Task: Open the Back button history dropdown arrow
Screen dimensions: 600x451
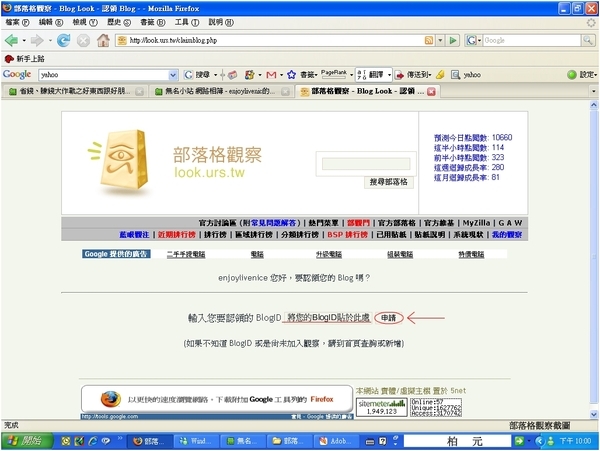Action: (24, 40)
